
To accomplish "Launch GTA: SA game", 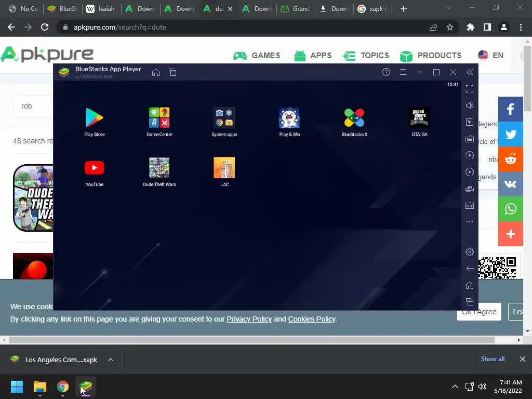I will [419, 122].
